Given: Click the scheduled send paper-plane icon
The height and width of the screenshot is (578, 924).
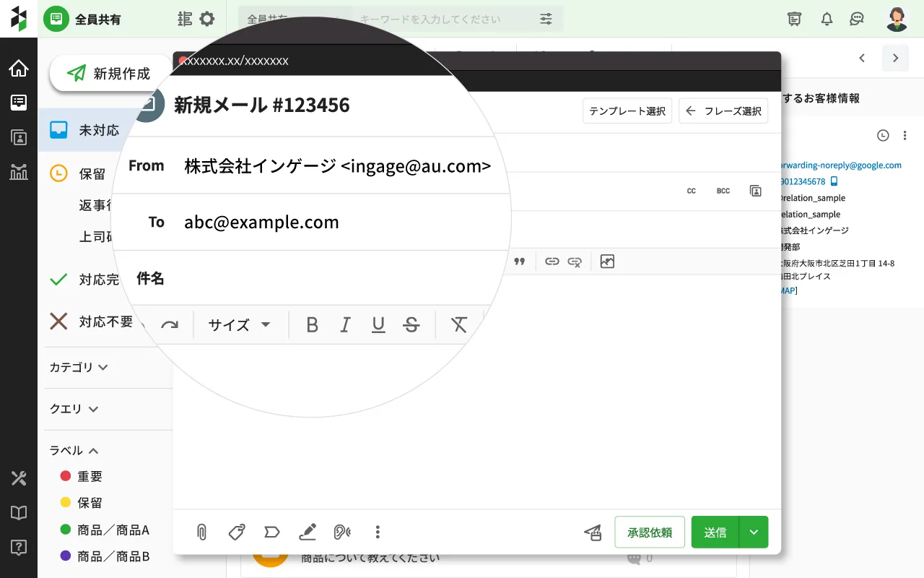Looking at the screenshot, I should pyautogui.click(x=593, y=533).
